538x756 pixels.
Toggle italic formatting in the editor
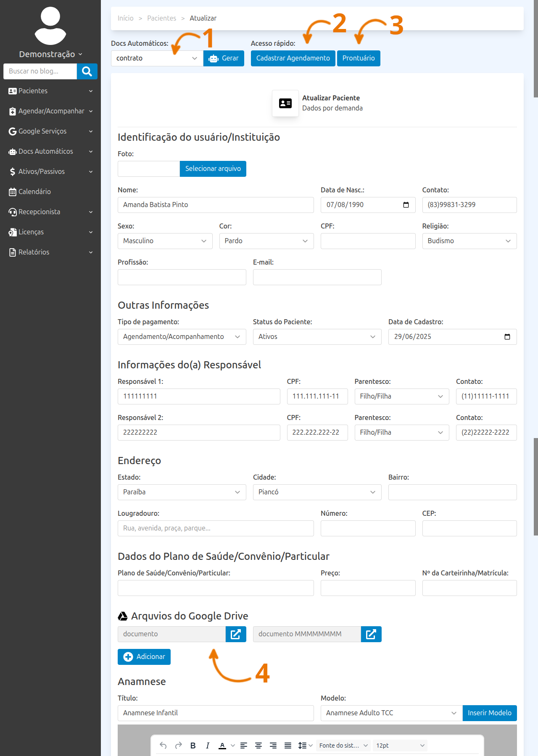click(208, 745)
